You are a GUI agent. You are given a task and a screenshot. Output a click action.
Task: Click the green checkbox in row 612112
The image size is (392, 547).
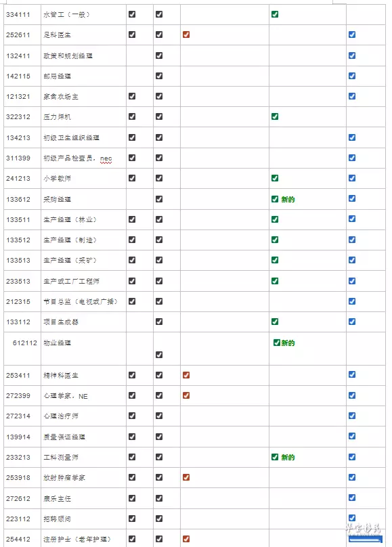(x=276, y=343)
